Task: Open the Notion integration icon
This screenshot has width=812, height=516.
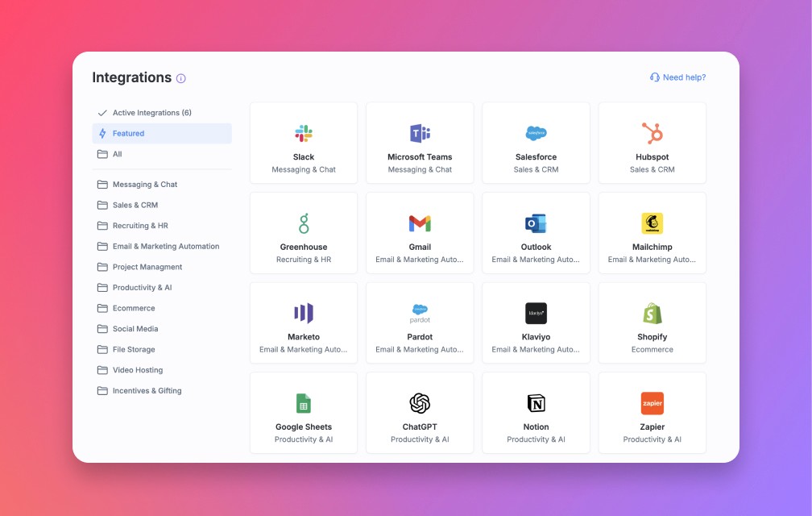Action: (536, 402)
